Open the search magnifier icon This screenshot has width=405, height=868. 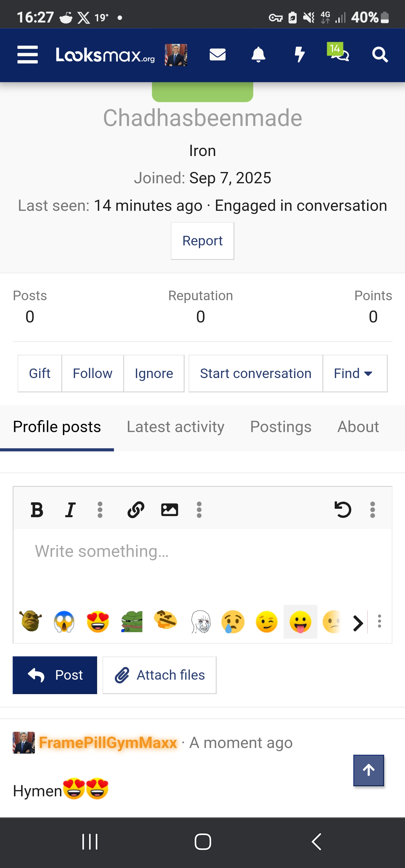click(x=380, y=55)
